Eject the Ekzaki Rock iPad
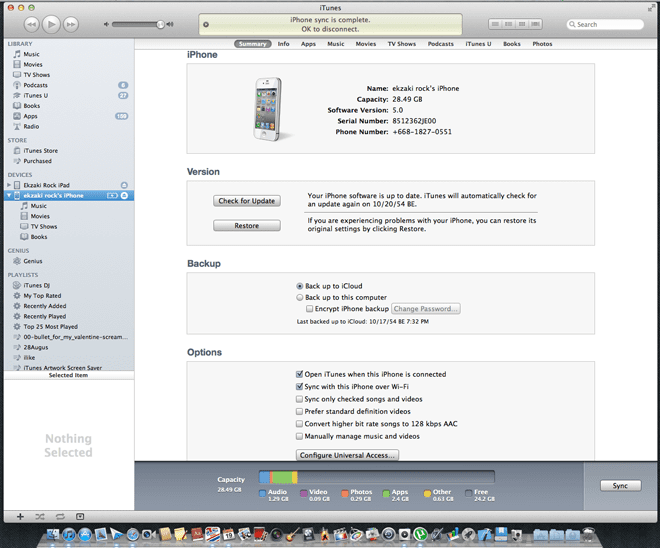Screen dimensions: 660x548 (124, 185)
